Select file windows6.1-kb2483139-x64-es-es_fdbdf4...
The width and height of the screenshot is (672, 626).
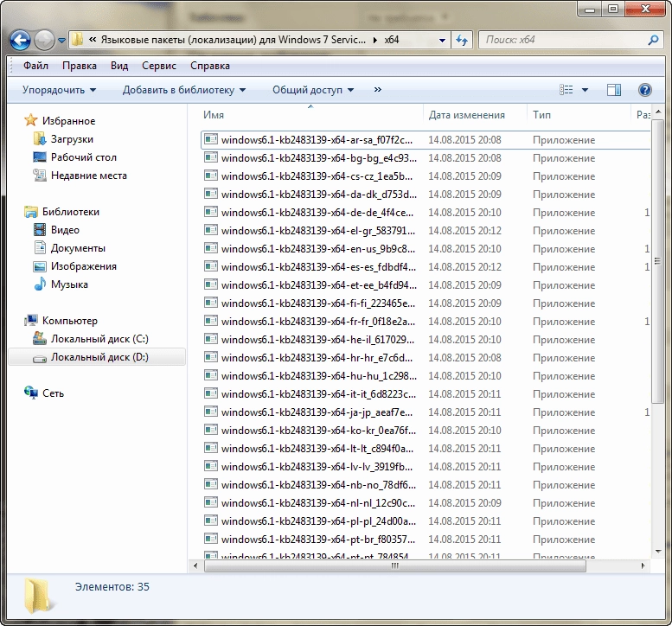click(x=318, y=267)
